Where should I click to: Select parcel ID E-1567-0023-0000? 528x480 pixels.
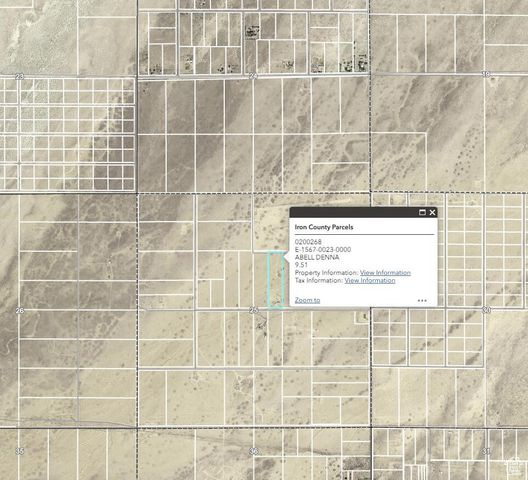(x=323, y=249)
